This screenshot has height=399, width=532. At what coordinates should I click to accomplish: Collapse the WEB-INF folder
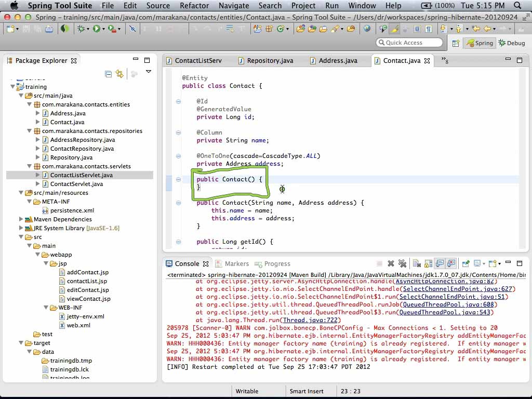[x=46, y=307]
